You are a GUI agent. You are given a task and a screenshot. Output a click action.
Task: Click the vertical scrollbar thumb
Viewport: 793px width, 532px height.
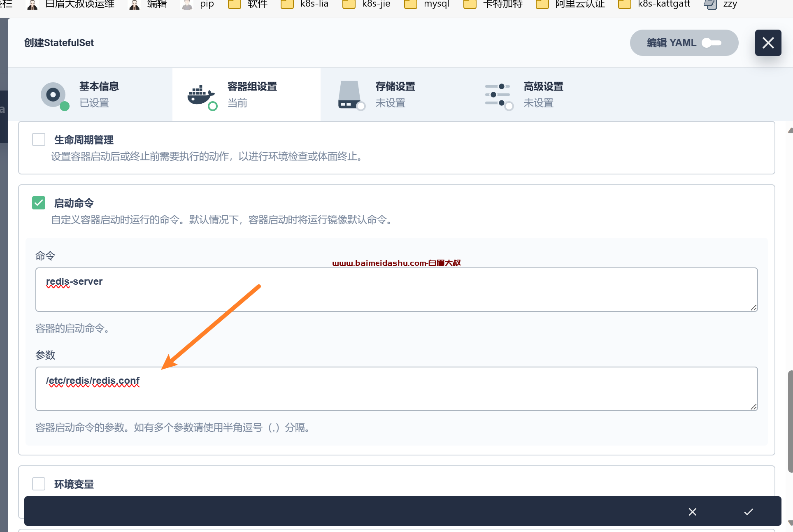(790, 421)
